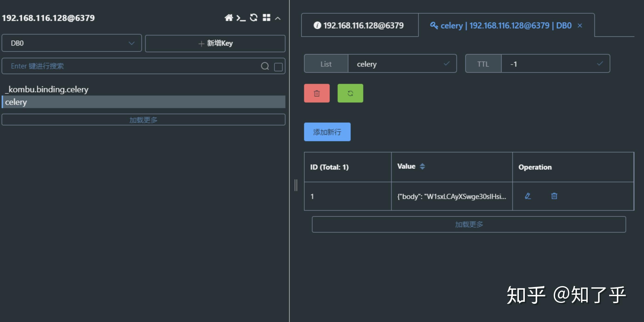Click the grid menu icon
Image resolution: width=644 pixels, height=322 pixels.
tap(267, 18)
